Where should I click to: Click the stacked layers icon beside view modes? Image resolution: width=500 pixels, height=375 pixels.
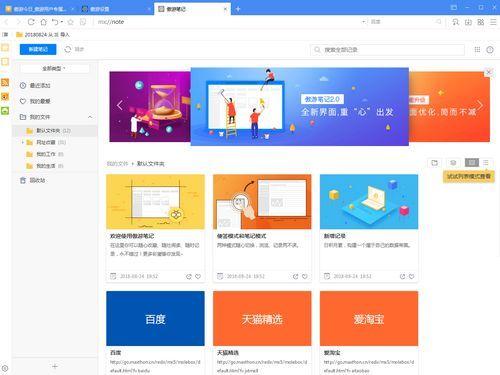(453, 163)
